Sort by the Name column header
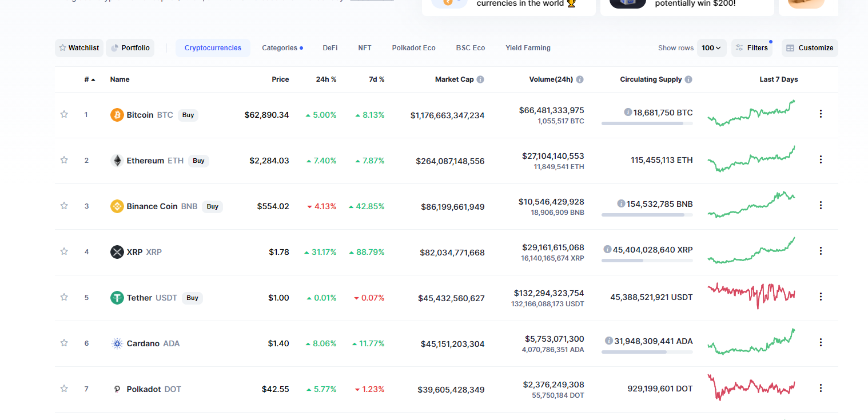Viewport: 868px width, 420px height. coord(120,79)
